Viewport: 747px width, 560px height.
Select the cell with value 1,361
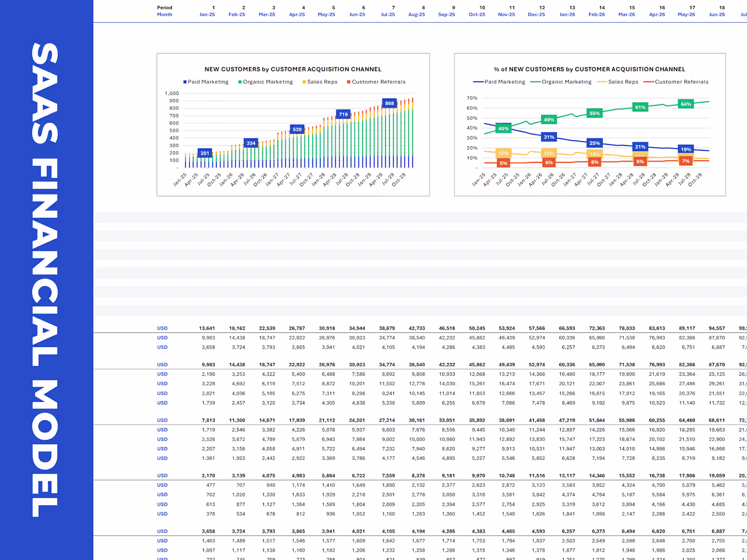[209, 458]
